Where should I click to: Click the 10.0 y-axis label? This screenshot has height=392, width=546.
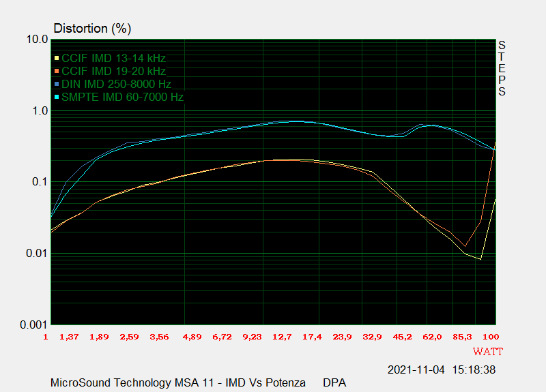point(38,40)
